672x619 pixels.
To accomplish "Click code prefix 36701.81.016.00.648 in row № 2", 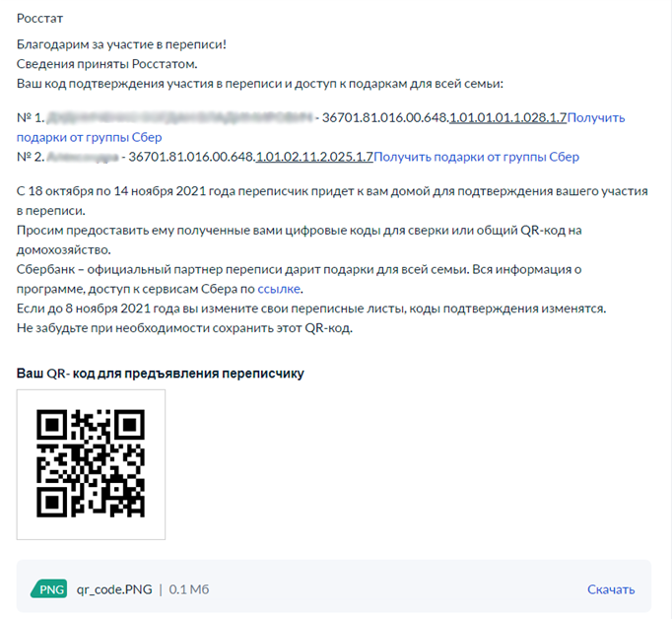I will (192, 157).
